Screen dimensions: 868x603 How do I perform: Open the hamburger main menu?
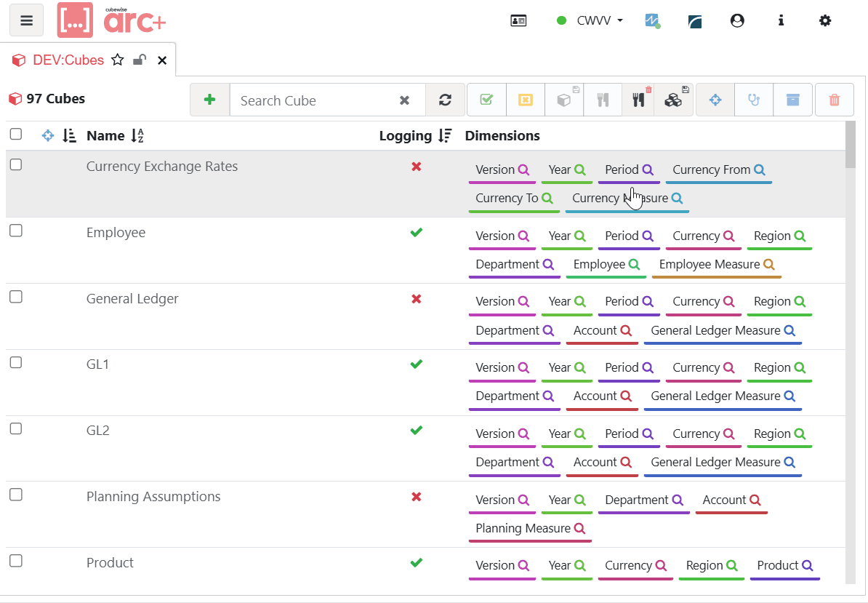tap(26, 20)
